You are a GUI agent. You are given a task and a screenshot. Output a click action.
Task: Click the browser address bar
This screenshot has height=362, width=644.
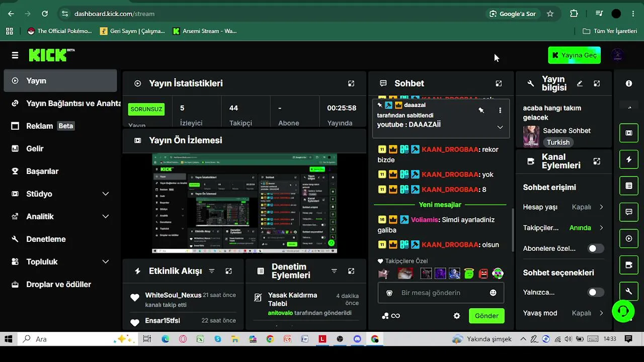tap(272, 14)
